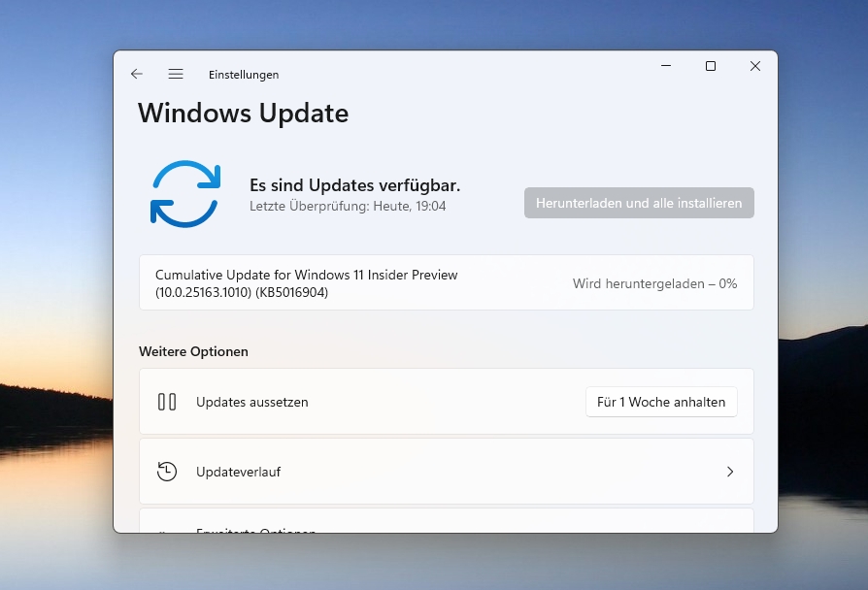Click Letzte Überprüfung: Heute, 19:04 text
Viewport: 868px width, 590px height.
(x=348, y=206)
